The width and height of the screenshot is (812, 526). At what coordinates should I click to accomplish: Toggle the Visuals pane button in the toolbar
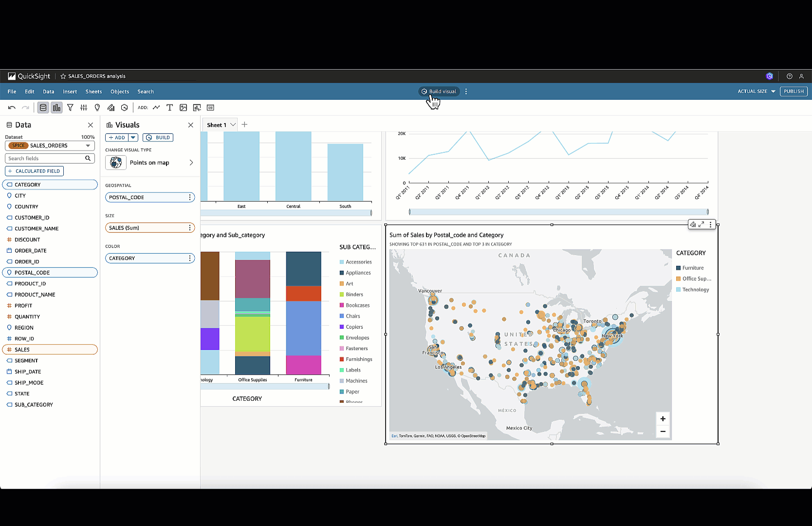[x=57, y=108]
